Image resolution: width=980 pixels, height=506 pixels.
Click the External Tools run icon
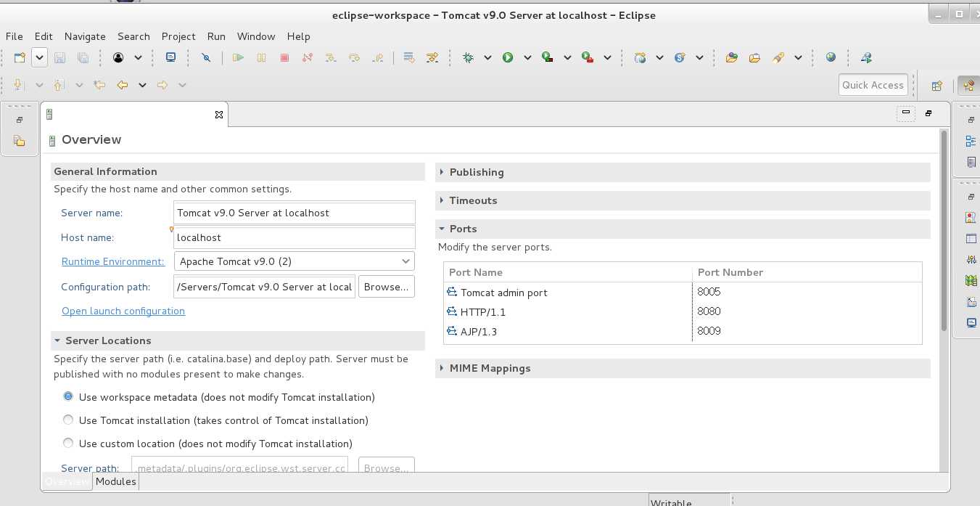click(588, 57)
